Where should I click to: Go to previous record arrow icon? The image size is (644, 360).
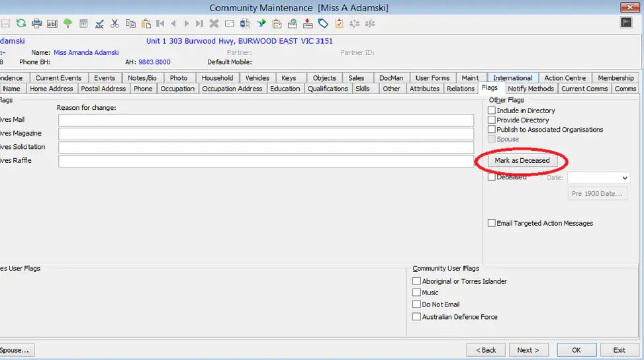click(x=173, y=23)
